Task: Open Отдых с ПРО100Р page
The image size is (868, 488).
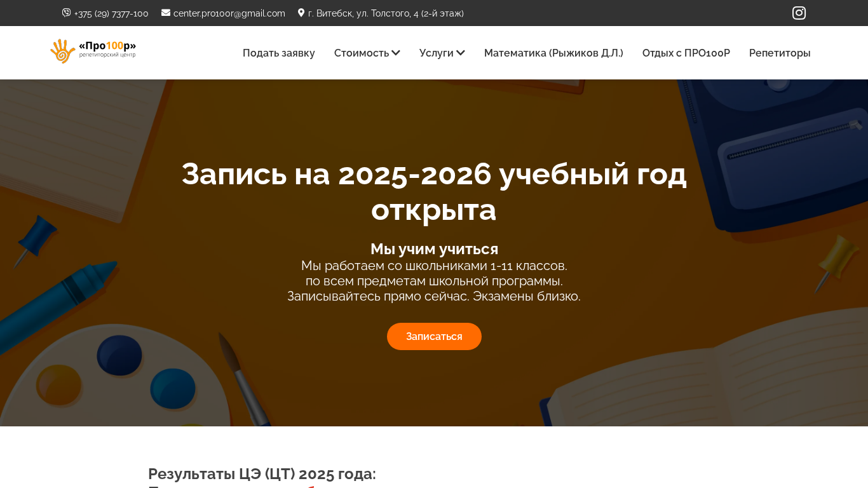Action: (686, 53)
